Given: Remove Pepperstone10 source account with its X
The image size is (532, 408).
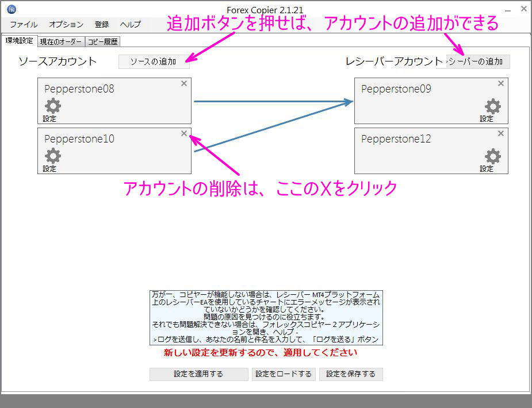Looking at the screenshot, I should point(184,133).
